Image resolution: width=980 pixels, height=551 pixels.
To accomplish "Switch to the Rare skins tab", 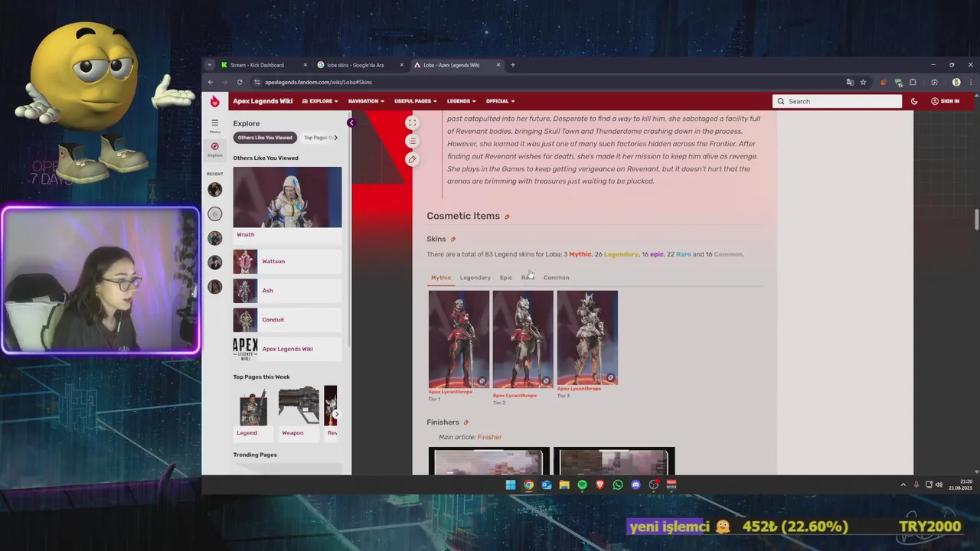I will point(528,278).
